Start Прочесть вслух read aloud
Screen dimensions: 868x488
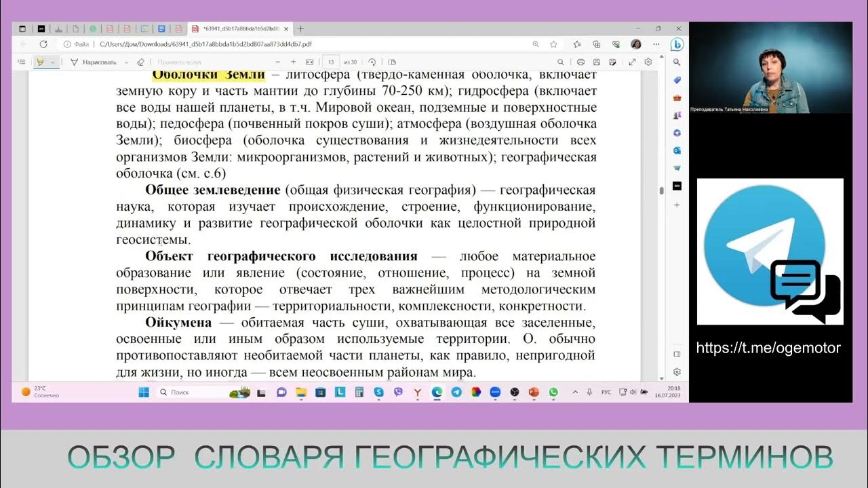click(x=180, y=62)
